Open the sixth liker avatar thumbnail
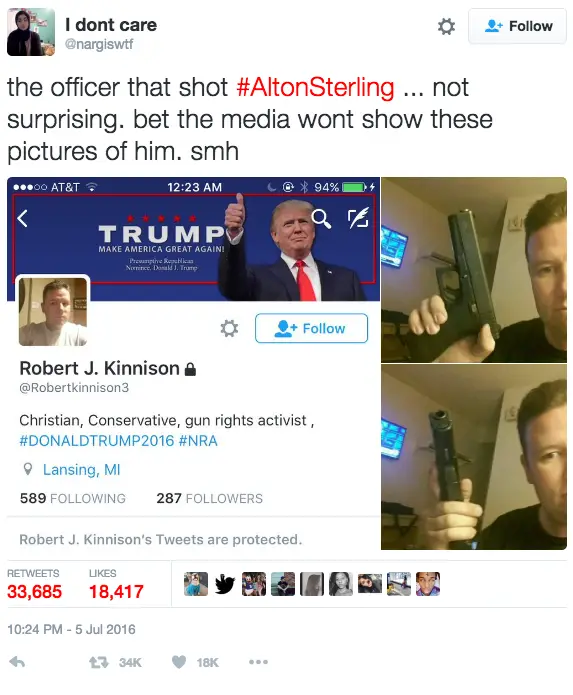 341,584
